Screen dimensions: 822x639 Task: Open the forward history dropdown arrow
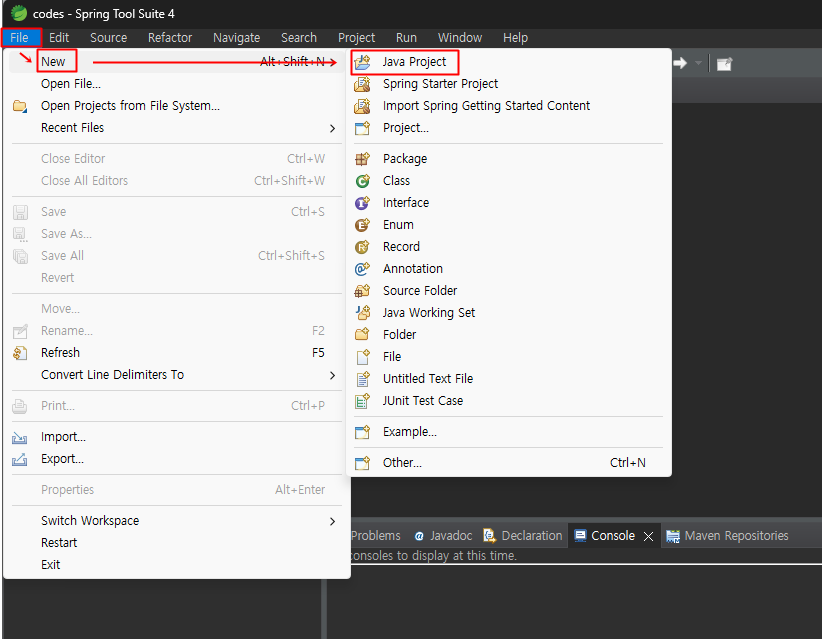coord(698,63)
